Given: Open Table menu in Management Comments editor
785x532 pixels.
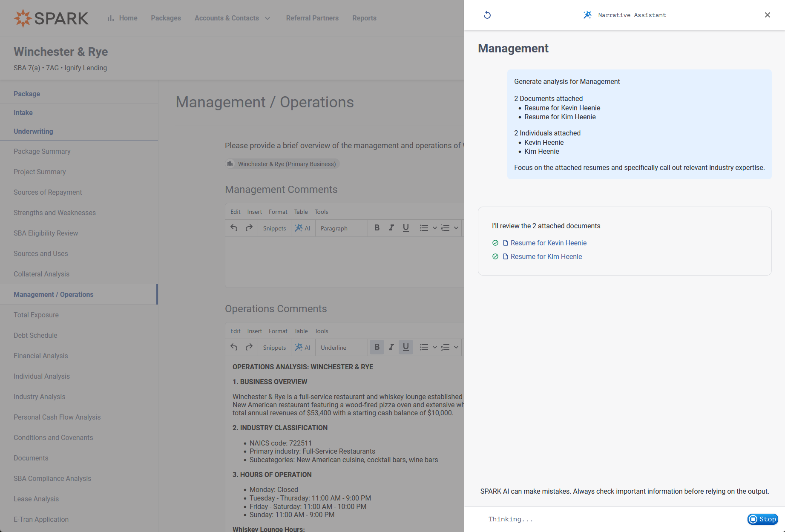Looking at the screenshot, I should click(301, 212).
